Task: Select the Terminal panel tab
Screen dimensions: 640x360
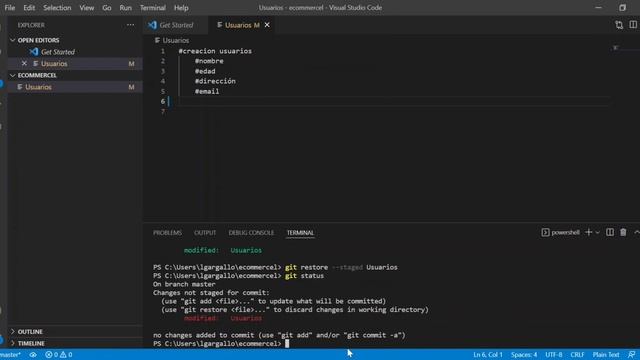Action: (300, 233)
